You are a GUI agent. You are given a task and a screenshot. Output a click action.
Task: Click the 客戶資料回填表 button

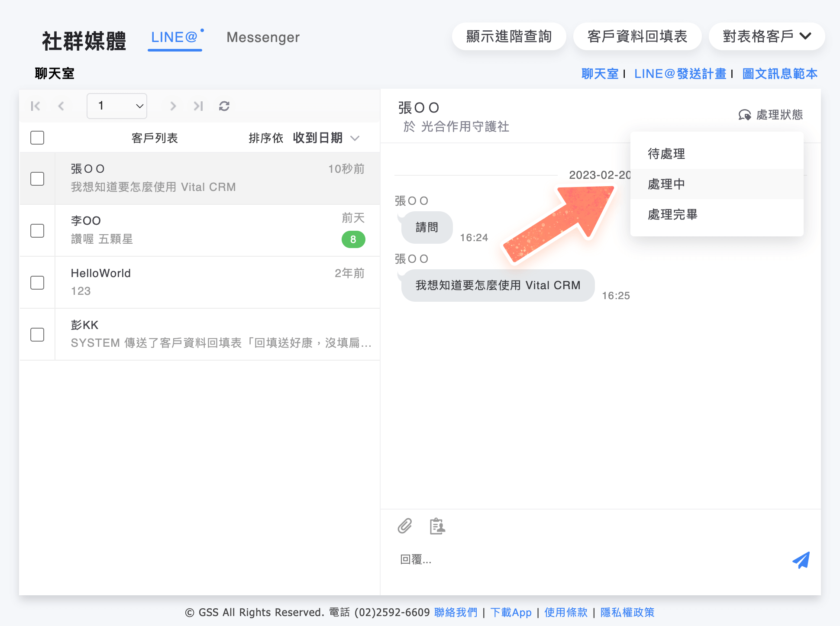(x=637, y=36)
